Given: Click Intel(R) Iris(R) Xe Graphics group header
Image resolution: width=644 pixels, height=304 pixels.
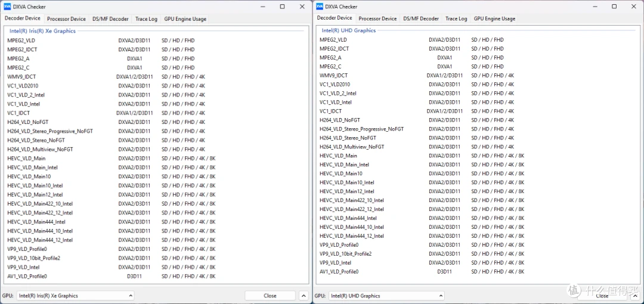Looking at the screenshot, I should click(43, 31).
